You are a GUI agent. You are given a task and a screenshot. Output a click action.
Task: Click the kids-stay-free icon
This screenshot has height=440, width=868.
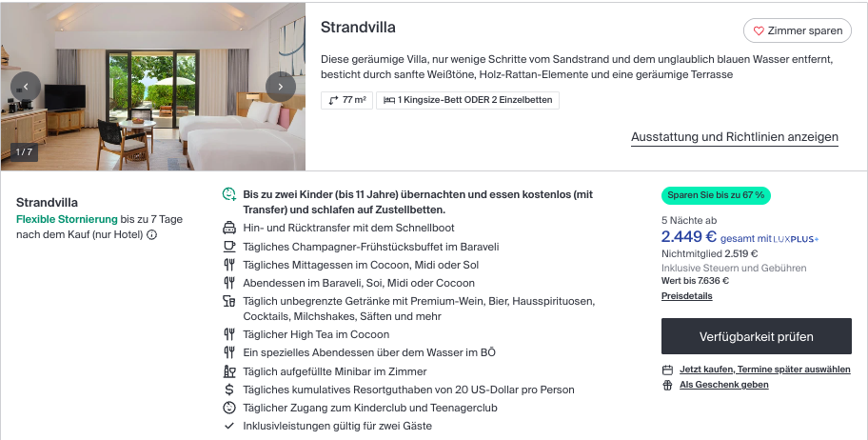[x=228, y=194]
